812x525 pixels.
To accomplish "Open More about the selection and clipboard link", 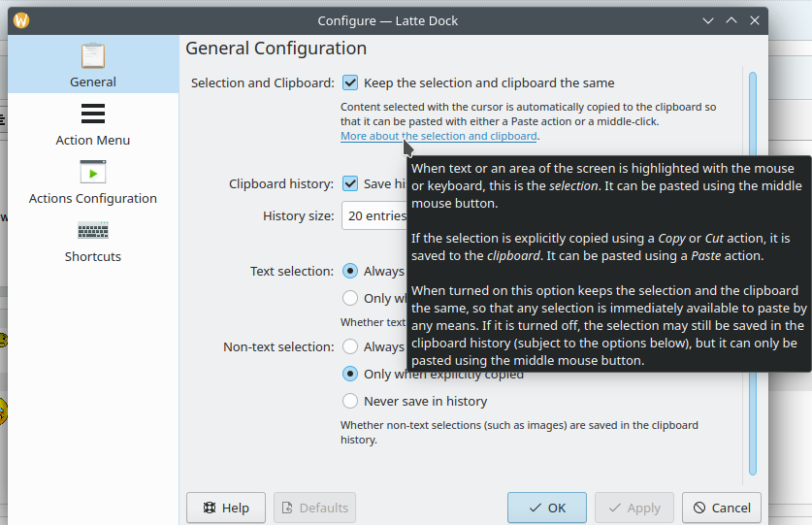I will [x=438, y=137].
